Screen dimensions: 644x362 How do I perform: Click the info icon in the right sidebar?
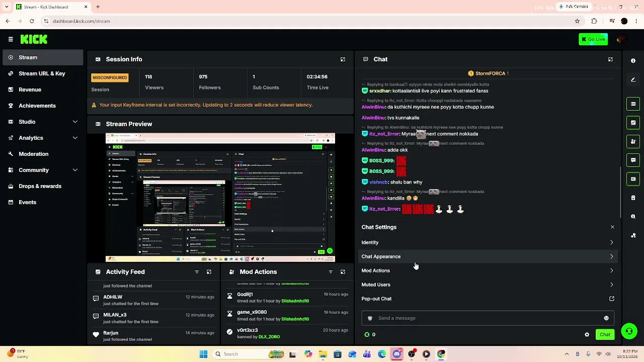tap(633, 61)
